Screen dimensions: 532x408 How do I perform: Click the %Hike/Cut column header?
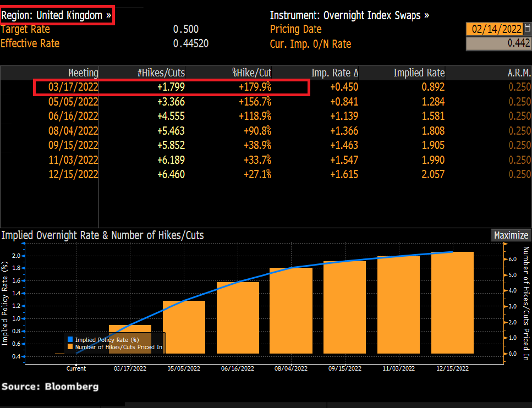[x=251, y=73]
